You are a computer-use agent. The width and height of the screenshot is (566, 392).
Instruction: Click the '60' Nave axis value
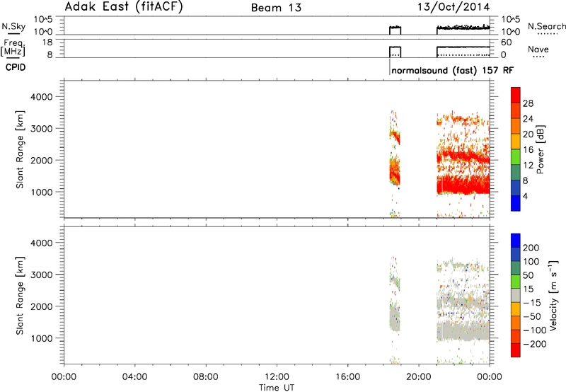point(506,42)
